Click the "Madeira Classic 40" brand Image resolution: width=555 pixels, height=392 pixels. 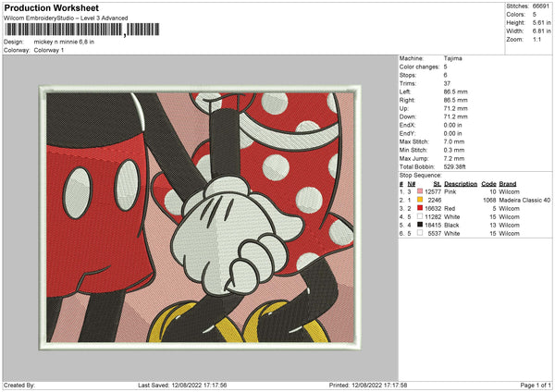[524, 201]
